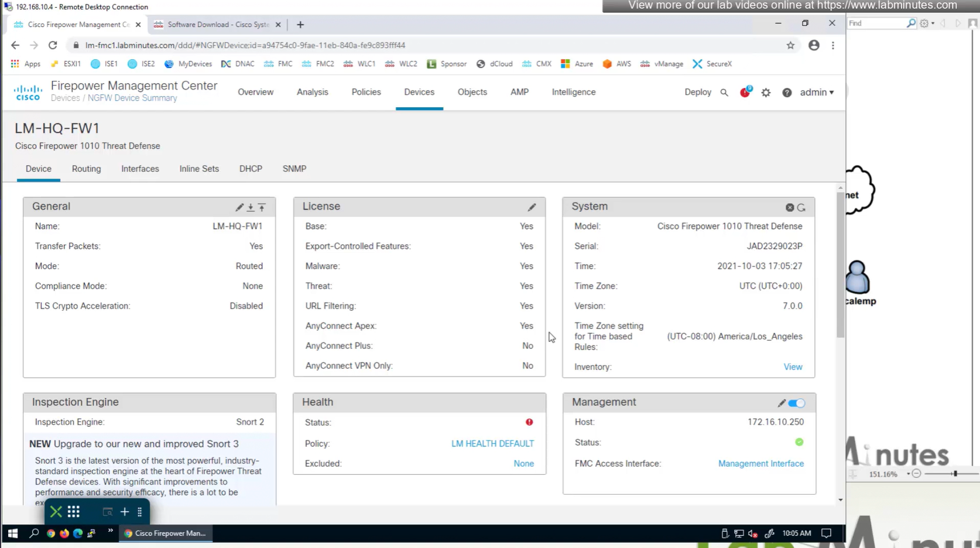Screen dimensions: 980x548
Task: Click the FMC search magnifier icon
Action: pyautogui.click(x=724, y=93)
